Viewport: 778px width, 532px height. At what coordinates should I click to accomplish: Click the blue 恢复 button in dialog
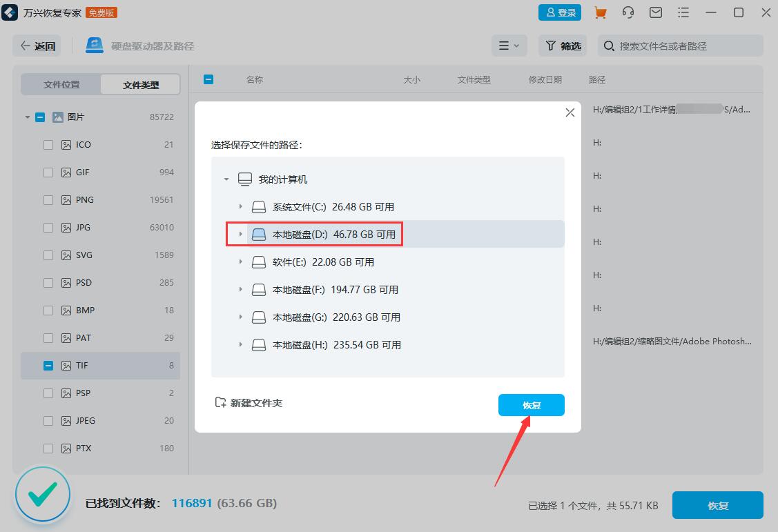531,405
